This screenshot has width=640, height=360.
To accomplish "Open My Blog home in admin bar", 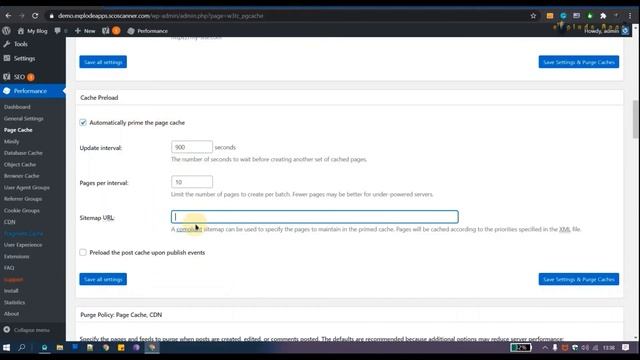I will tap(32, 31).
